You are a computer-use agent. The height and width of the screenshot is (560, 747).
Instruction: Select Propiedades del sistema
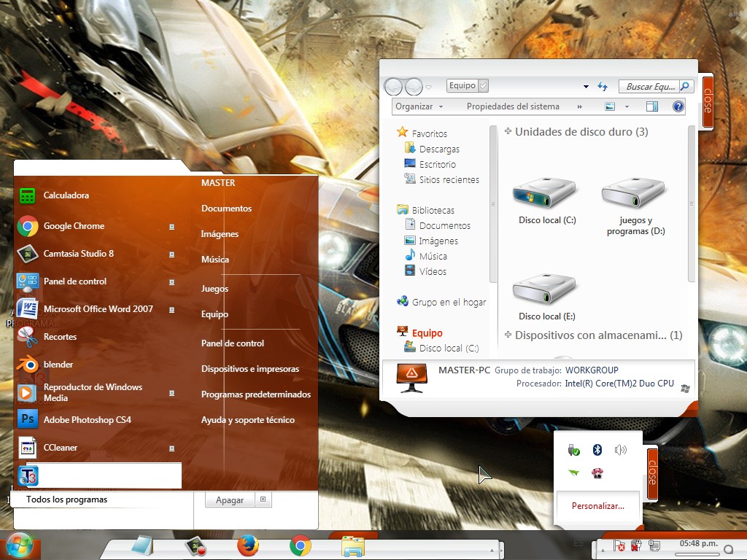click(x=514, y=106)
